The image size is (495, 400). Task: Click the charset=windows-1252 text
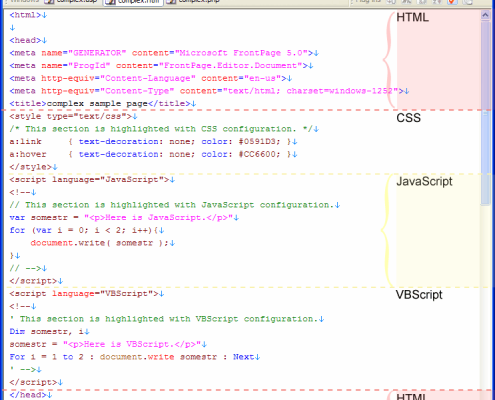pyautogui.click(x=339, y=91)
